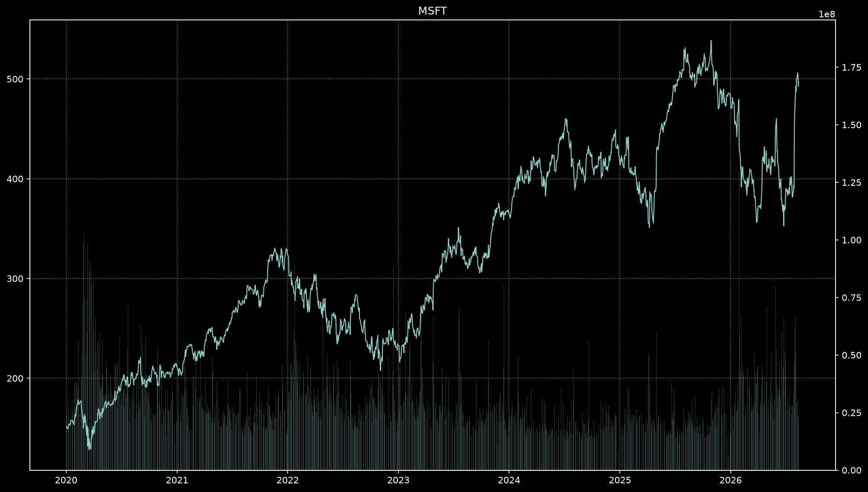Image resolution: width=868 pixels, height=492 pixels.
Task: Click the 2025 year label on the x-axis
Action: [620, 480]
